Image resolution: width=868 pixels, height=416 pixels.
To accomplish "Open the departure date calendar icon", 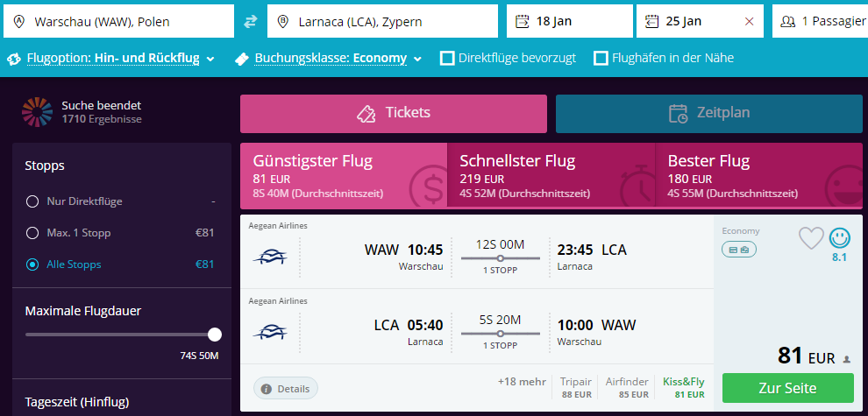I will (522, 22).
